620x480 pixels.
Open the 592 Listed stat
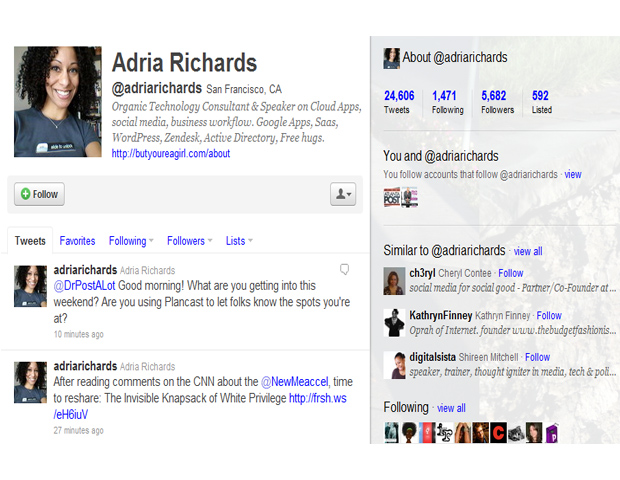(541, 102)
